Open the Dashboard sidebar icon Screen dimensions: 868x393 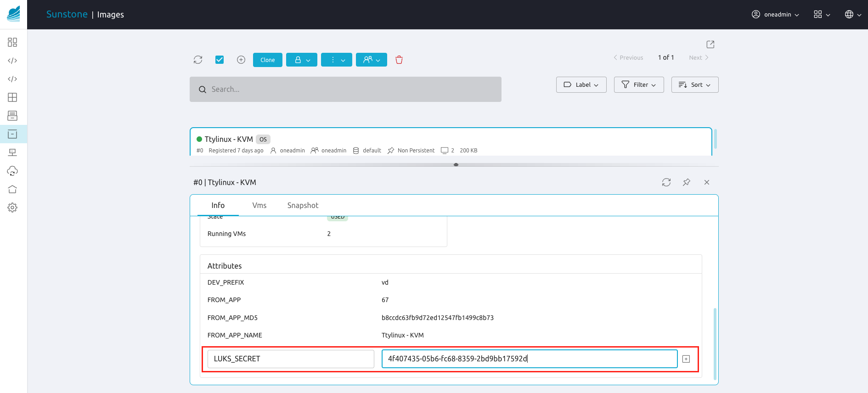pos(12,42)
